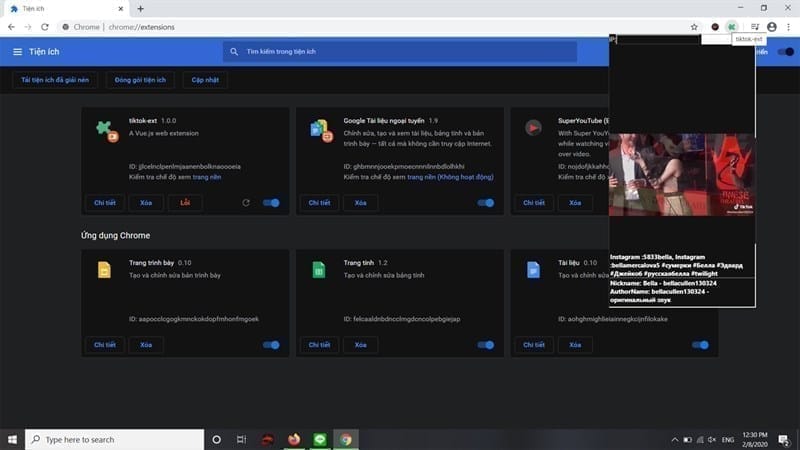Bookmark this page with the star icon
Screen dimensions: 800x450
click(694, 27)
